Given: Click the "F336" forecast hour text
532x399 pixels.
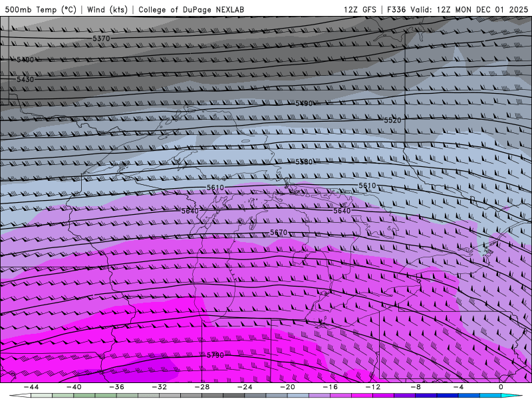Looking at the screenshot, I should tap(396, 9).
